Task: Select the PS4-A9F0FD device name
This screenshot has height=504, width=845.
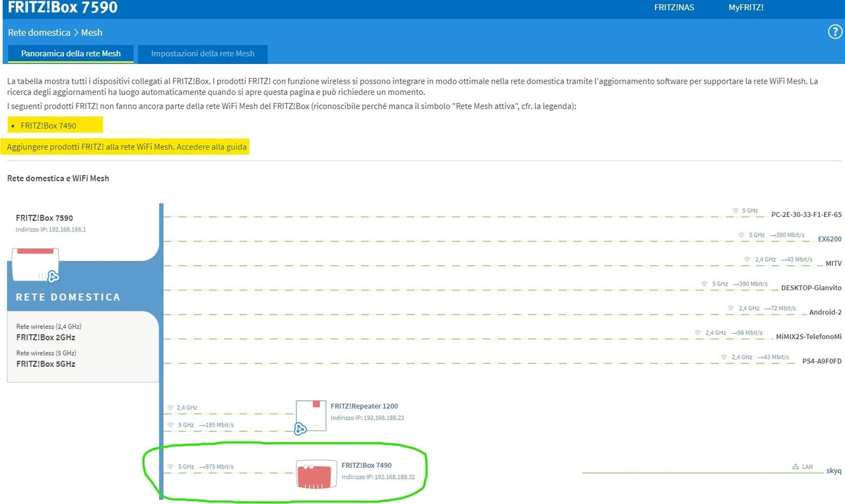Action: coord(822,361)
